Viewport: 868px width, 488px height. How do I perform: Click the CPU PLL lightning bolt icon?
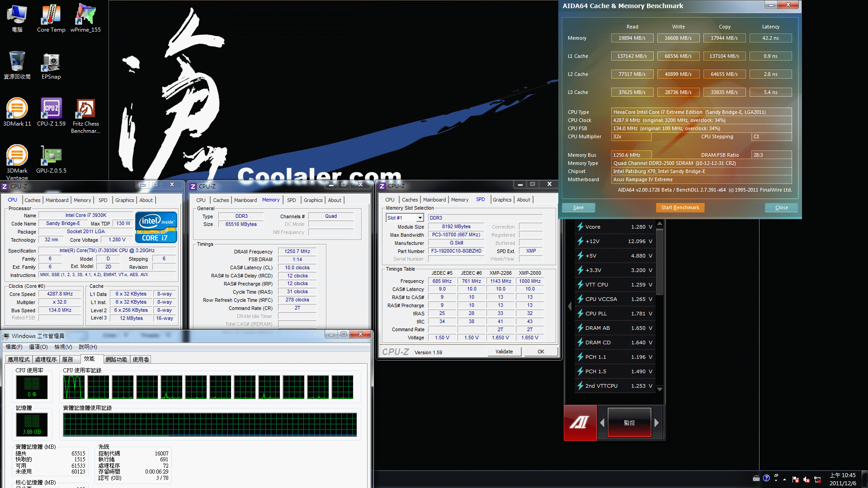[580, 314]
